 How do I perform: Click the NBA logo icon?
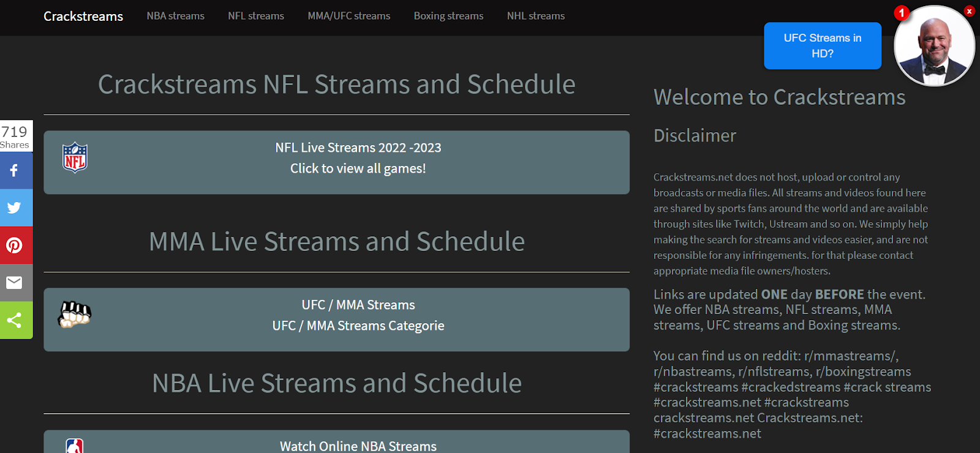pos(75,446)
